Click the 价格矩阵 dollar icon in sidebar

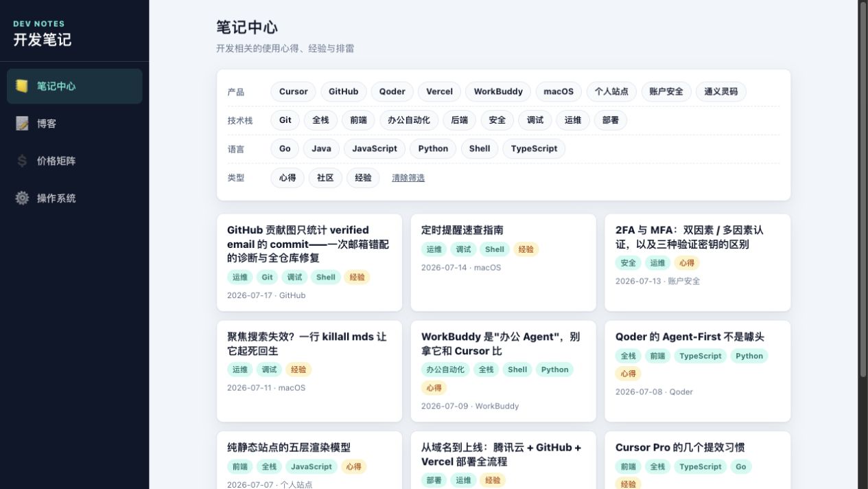tap(22, 161)
